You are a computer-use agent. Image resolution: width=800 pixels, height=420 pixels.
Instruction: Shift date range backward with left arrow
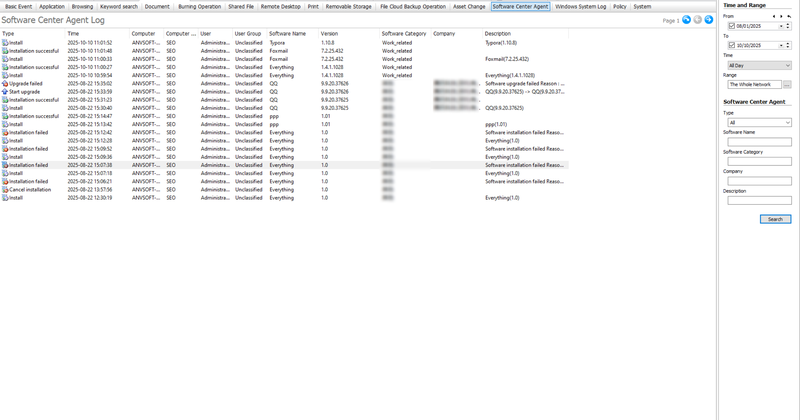pos(774,16)
